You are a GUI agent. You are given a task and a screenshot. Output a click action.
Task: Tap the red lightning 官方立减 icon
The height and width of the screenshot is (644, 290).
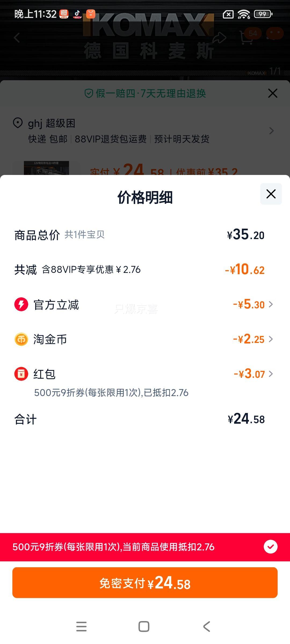tap(21, 304)
